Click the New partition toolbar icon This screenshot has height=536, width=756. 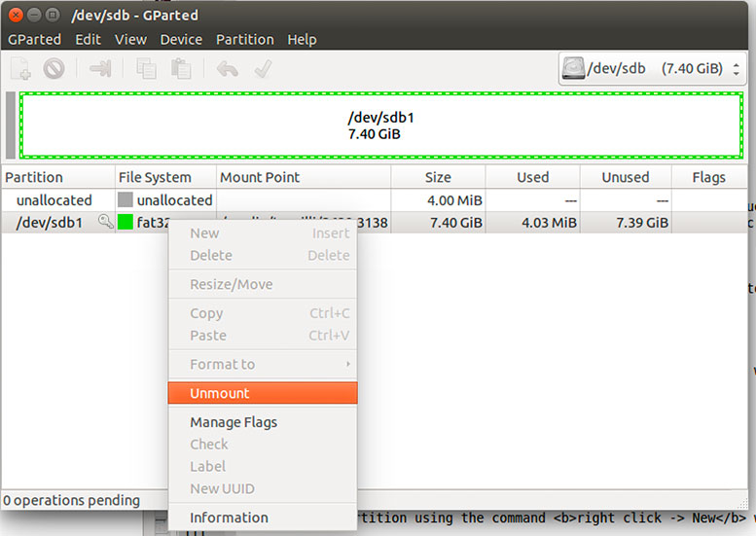point(20,68)
